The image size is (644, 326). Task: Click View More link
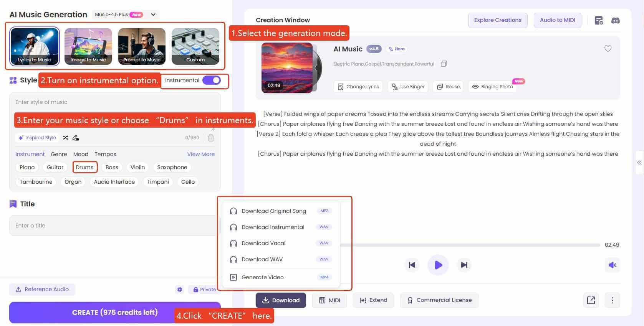pos(201,154)
